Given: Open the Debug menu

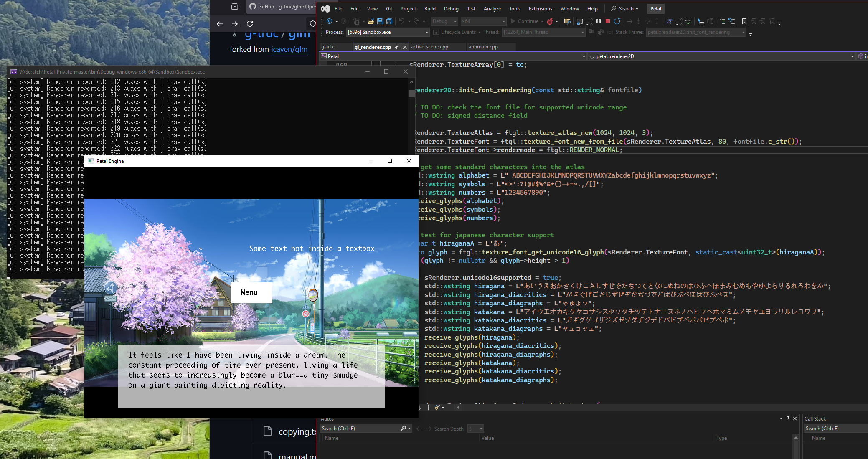Looking at the screenshot, I should (x=451, y=9).
